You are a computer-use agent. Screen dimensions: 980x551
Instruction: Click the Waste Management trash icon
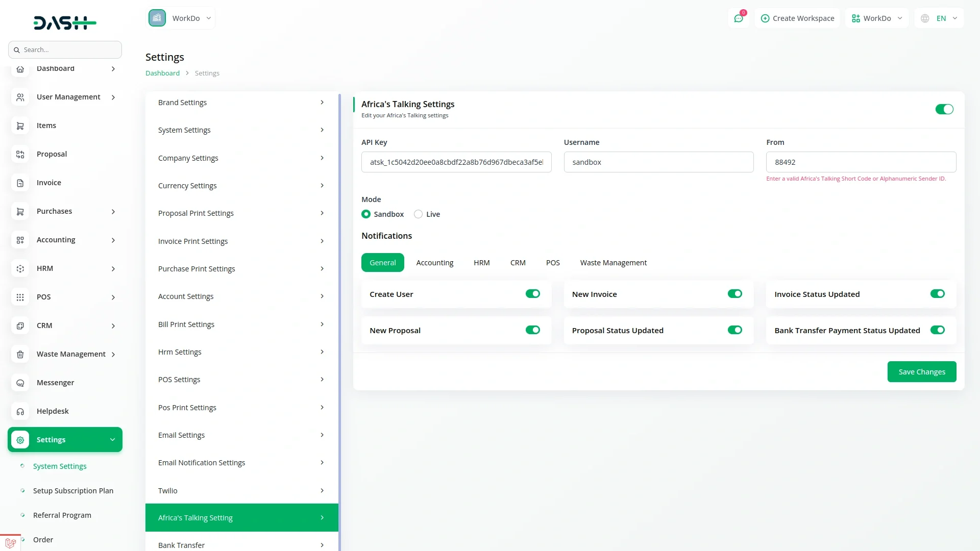[20, 354]
